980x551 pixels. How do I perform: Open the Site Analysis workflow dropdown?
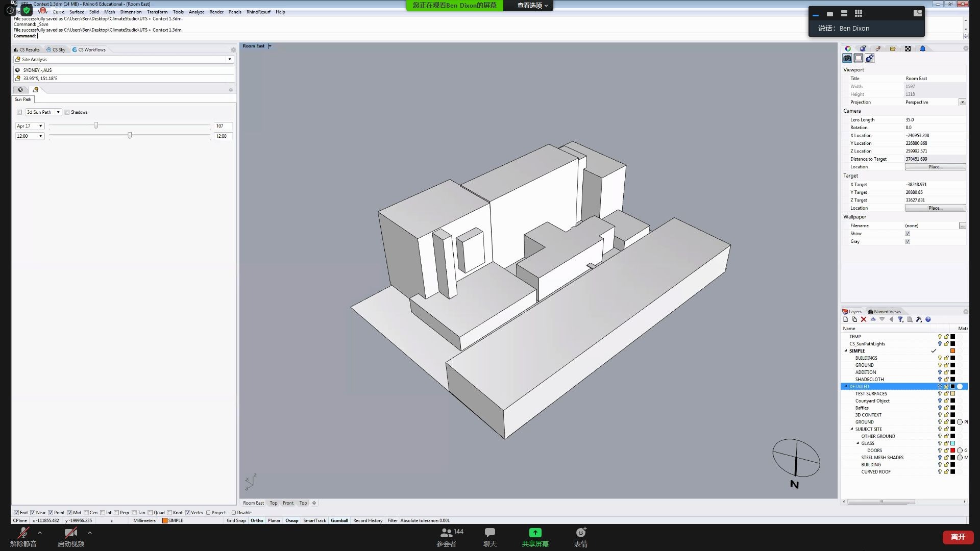coord(230,59)
